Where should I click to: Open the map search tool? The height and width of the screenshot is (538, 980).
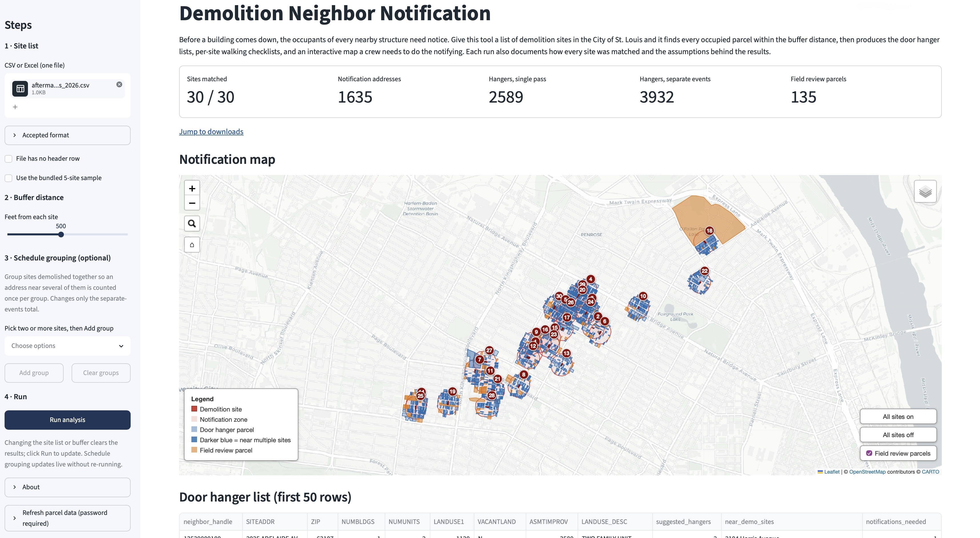pyautogui.click(x=192, y=224)
